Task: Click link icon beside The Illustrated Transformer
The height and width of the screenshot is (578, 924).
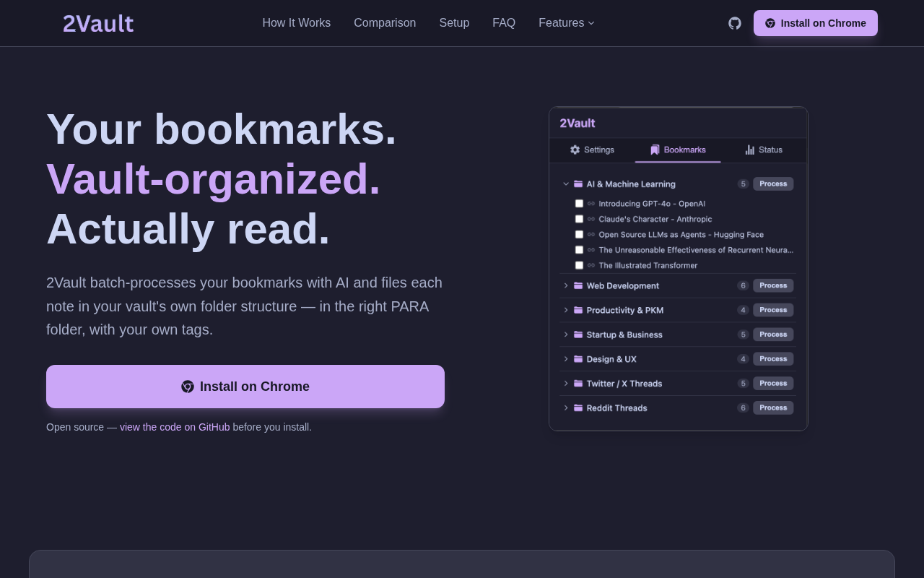Action: pyautogui.click(x=591, y=265)
